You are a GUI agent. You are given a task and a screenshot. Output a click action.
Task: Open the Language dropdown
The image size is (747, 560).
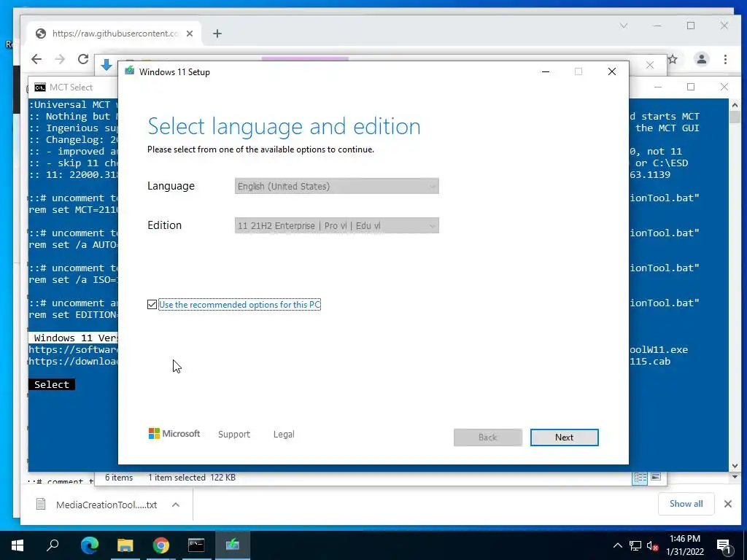click(337, 186)
